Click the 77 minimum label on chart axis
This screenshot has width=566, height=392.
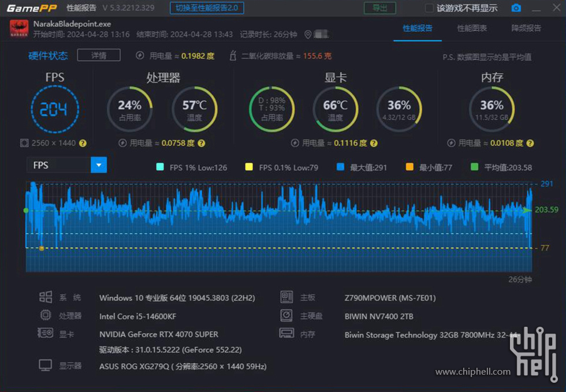tap(545, 248)
